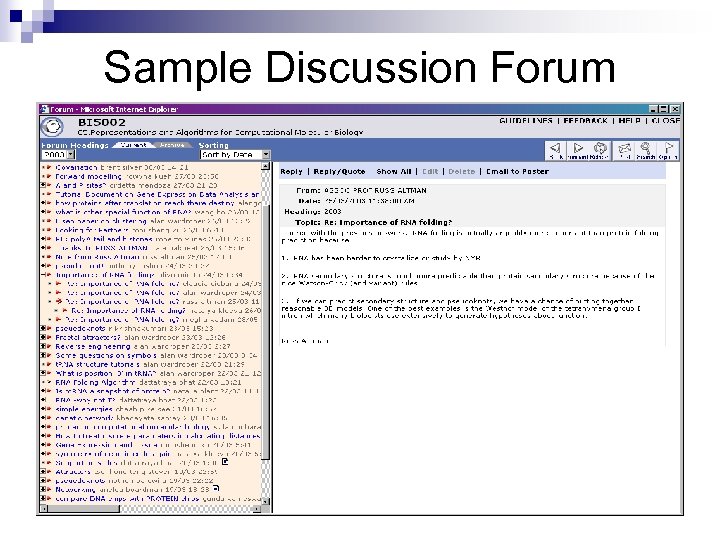
Task: Click the Post envelope toolbar icon
Action: click(624, 150)
